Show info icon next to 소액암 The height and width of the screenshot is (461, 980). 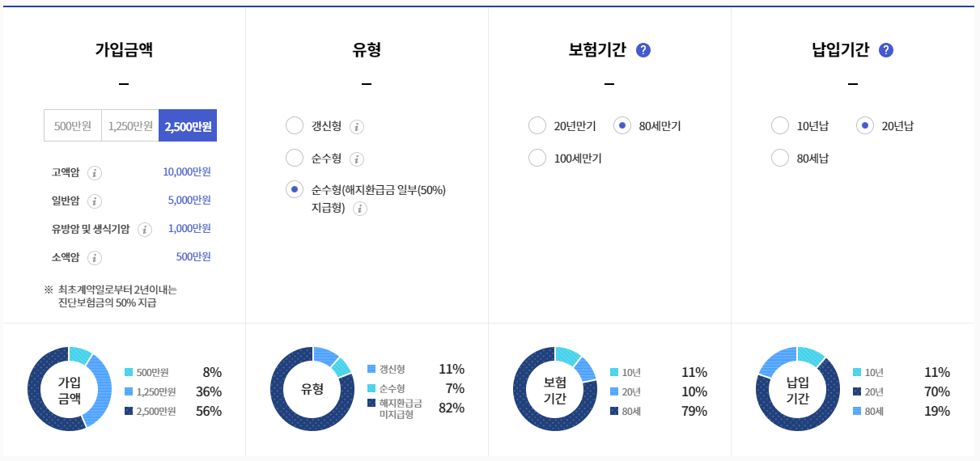pos(95,258)
